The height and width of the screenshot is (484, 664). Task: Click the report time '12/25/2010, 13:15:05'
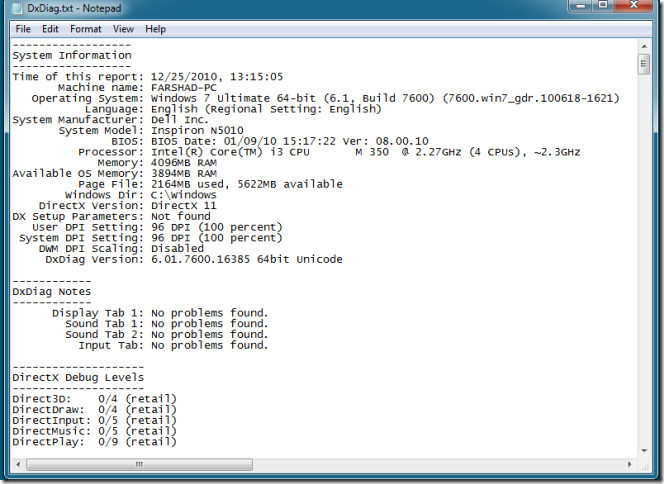point(217,77)
